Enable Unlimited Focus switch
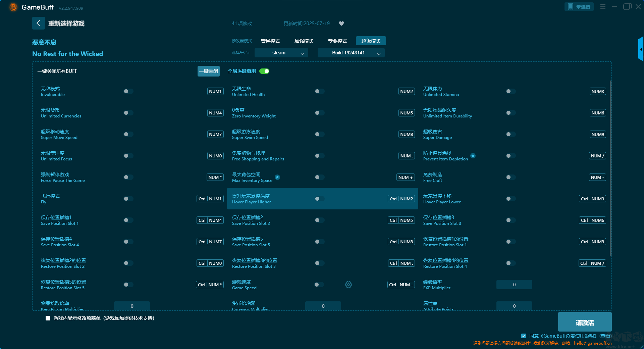This screenshot has height=349, width=644. tap(128, 156)
